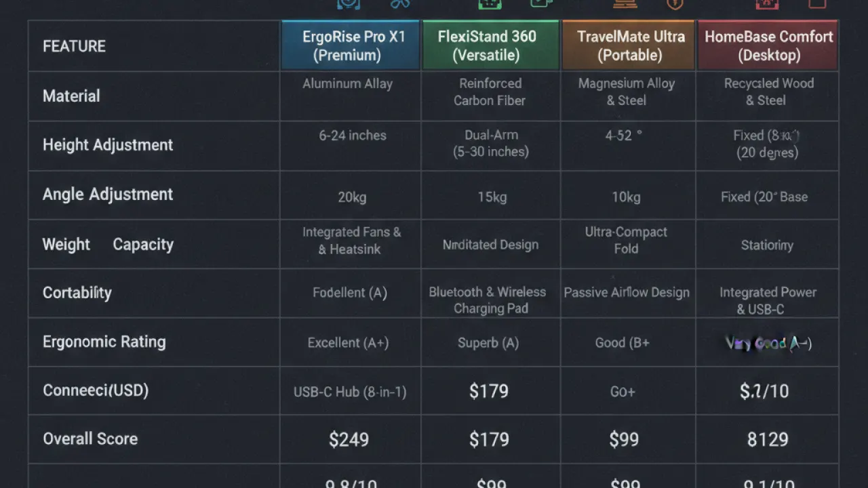Select the FlexiStand 360 (Versatile) column header
This screenshot has height=488, width=868.
click(x=491, y=45)
